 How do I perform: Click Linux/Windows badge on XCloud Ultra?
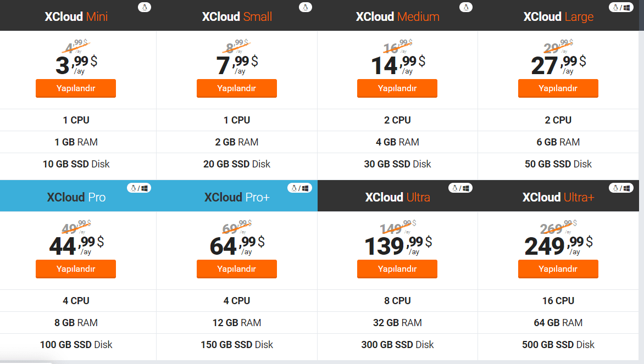coord(460,188)
